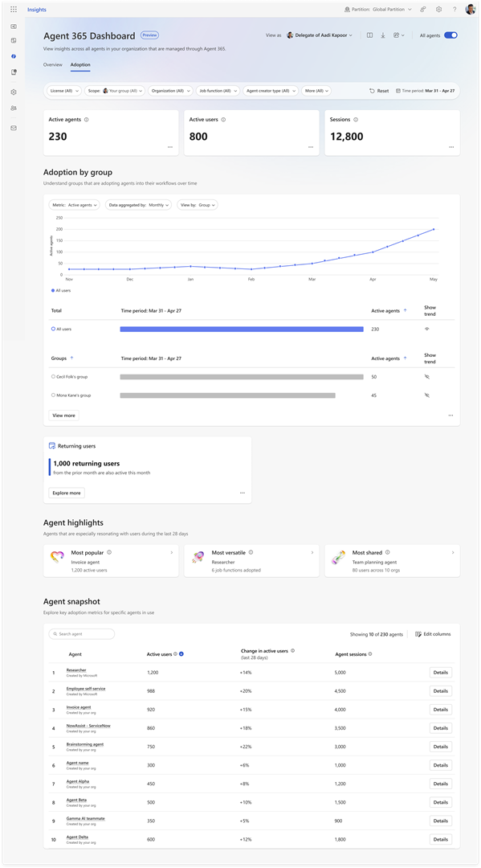Toggle show trend for Cecil Folk's group

click(x=427, y=376)
